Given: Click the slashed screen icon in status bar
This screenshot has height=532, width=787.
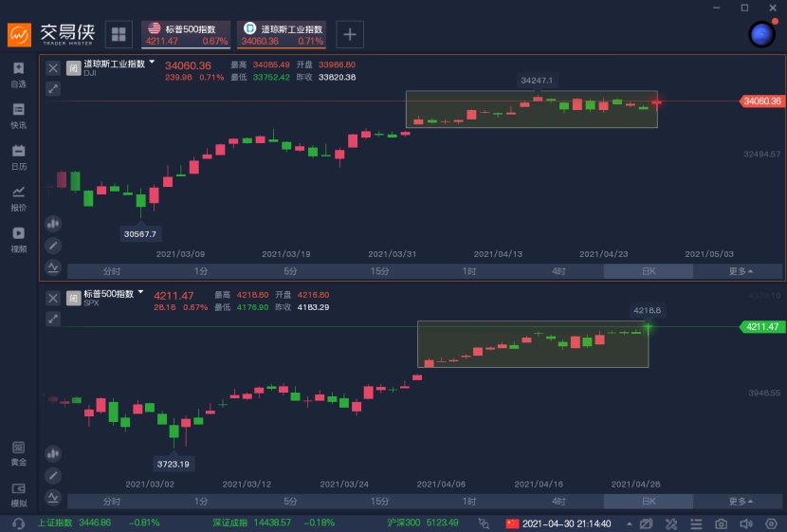Looking at the screenshot, I should [647, 523].
